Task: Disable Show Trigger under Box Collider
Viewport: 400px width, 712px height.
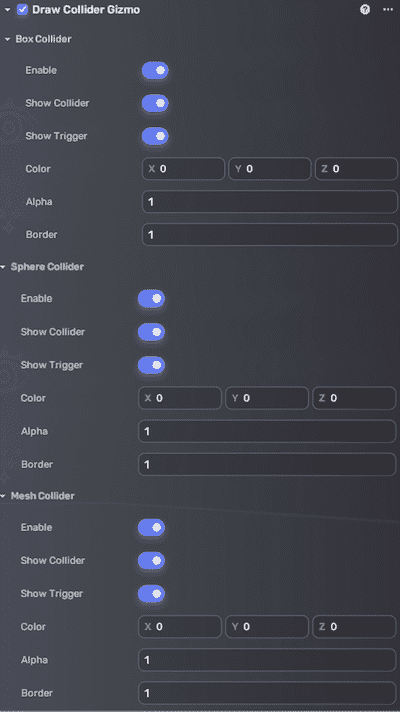Action: tap(155, 136)
